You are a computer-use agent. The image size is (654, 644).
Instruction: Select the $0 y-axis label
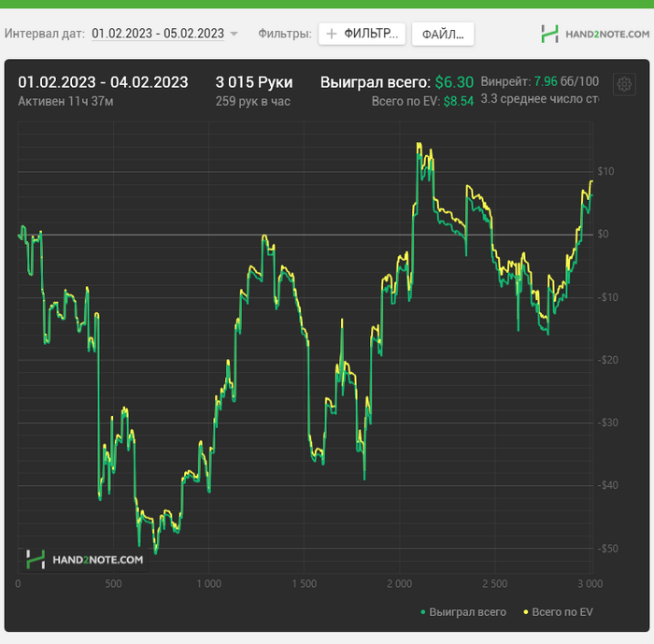604,235
